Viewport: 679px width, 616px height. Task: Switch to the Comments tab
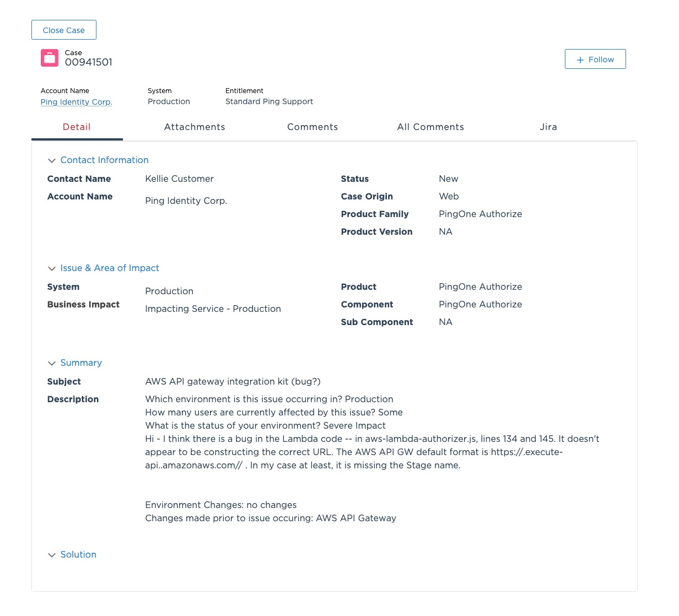coord(312,127)
